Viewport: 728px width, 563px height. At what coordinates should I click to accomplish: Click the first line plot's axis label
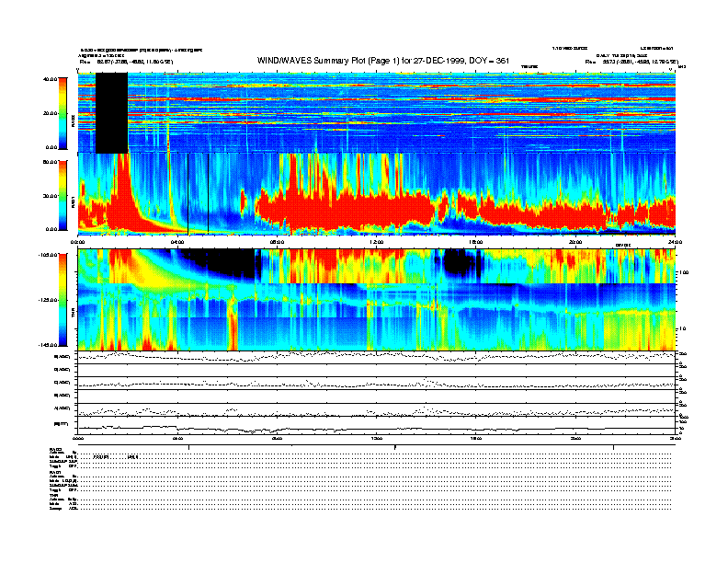(x=63, y=357)
